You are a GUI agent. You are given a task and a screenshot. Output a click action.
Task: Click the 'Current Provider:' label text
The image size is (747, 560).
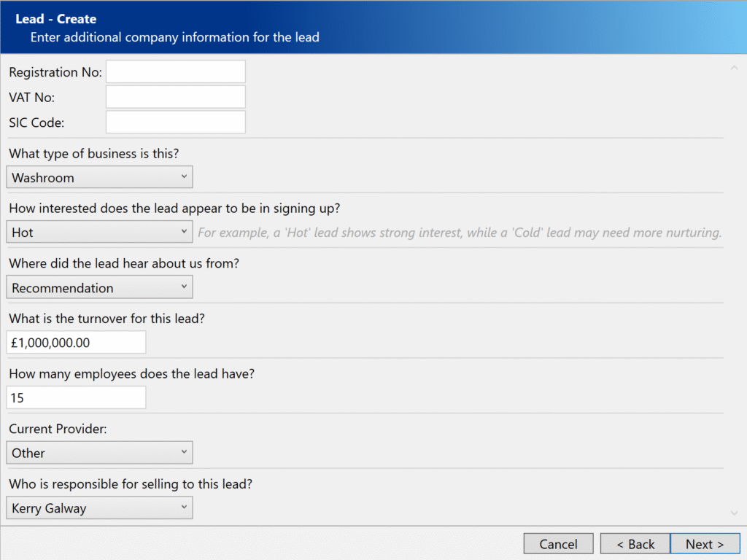pyautogui.click(x=58, y=429)
